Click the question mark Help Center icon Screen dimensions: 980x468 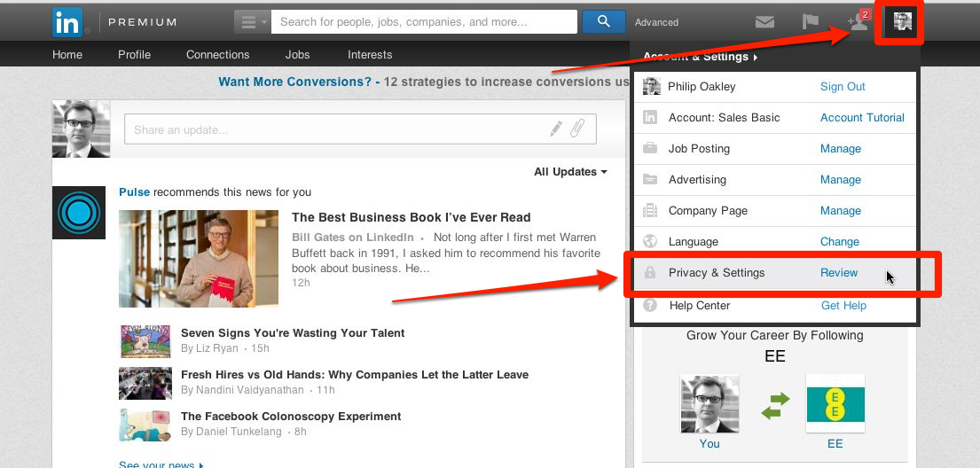point(651,306)
